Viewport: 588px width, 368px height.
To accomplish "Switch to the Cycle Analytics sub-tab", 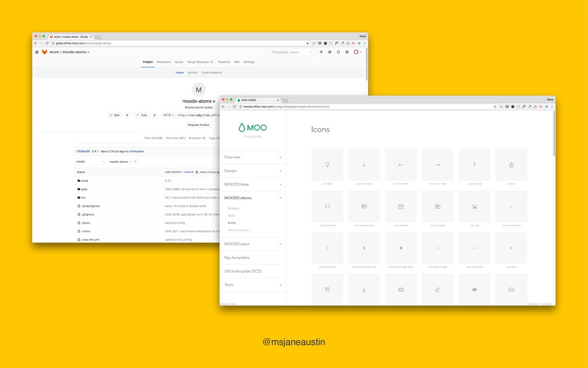I will coord(211,72).
